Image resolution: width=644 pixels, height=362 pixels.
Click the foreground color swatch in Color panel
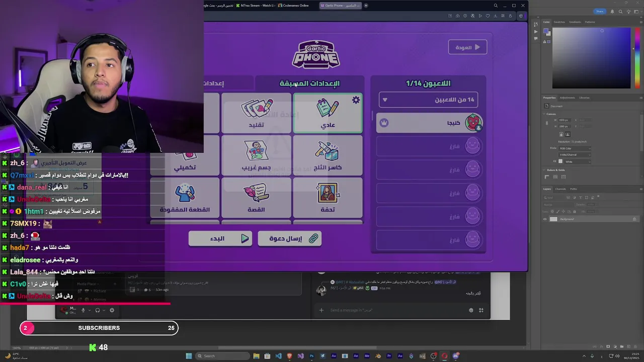pos(546,31)
